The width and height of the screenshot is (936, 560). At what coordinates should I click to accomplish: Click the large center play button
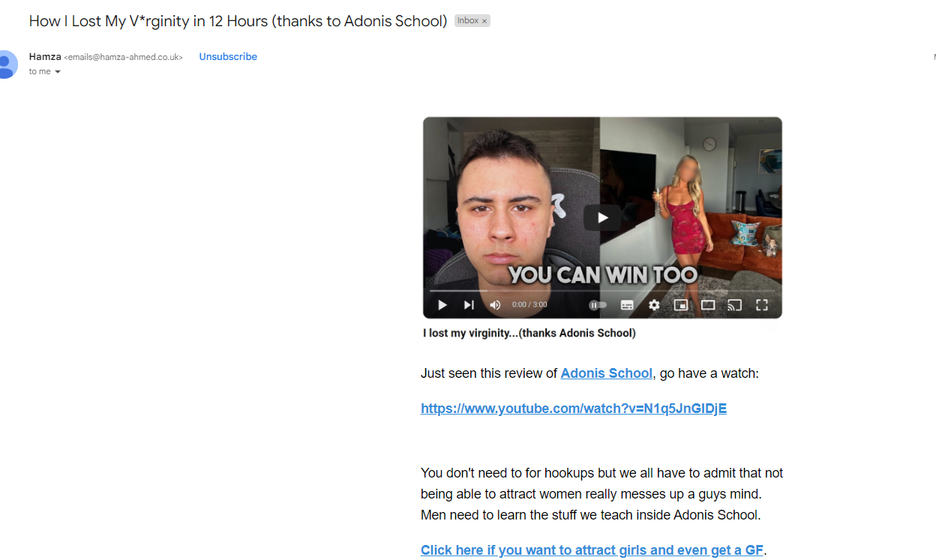click(603, 218)
